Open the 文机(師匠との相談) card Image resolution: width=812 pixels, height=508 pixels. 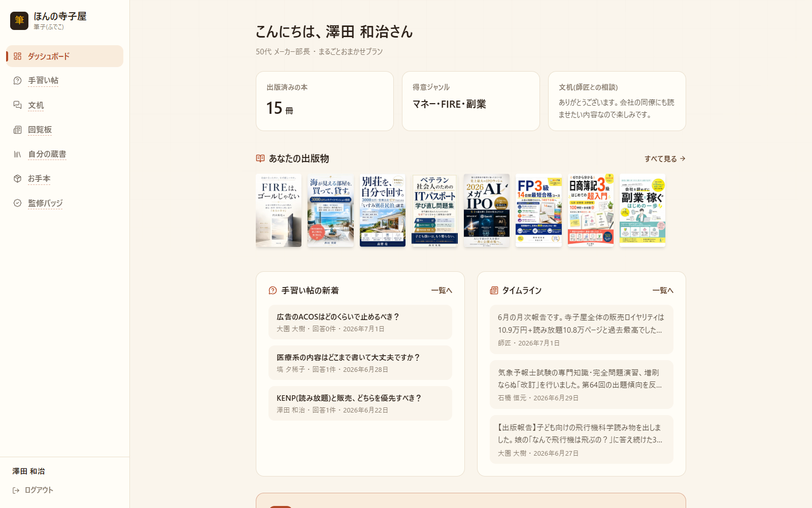coord(617,101)
